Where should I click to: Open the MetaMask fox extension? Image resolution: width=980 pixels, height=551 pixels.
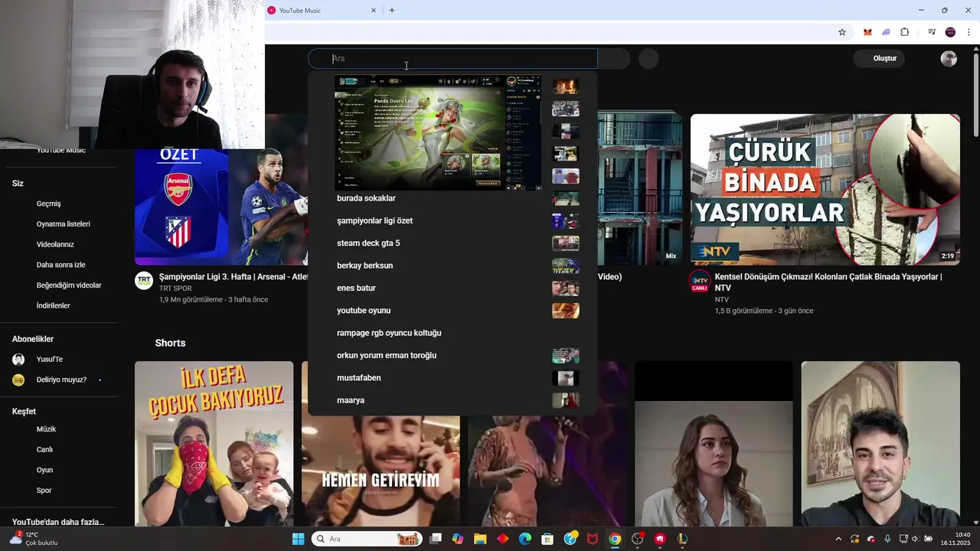point(867,32)
